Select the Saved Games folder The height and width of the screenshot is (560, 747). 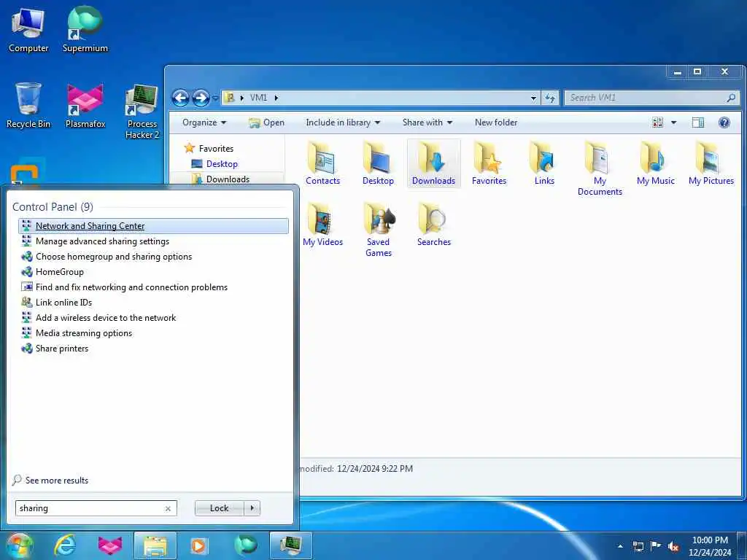tap(379, 230)
